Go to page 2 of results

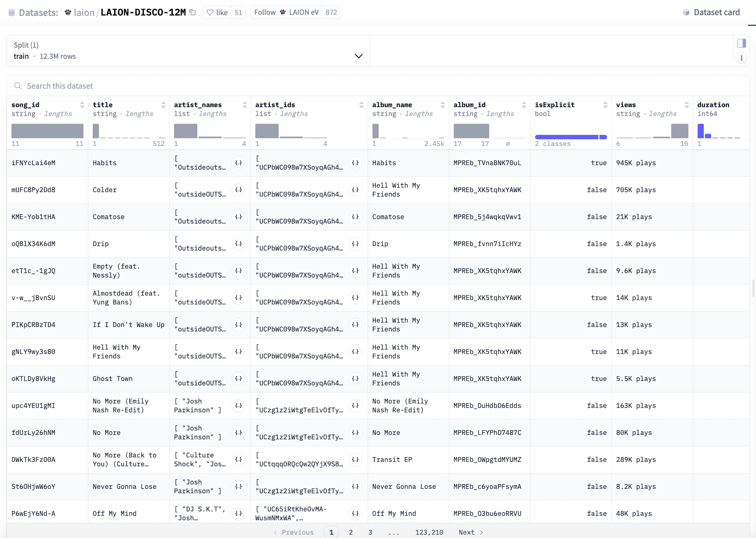pos(351,532)
